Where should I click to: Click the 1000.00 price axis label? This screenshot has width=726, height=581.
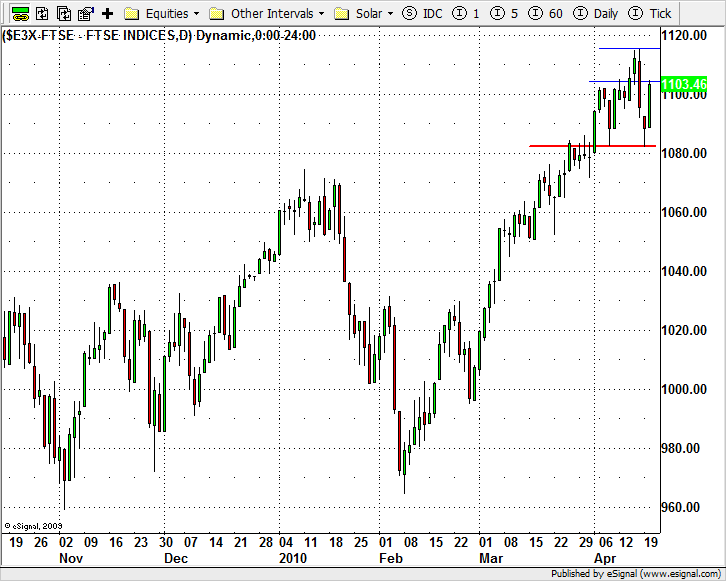click(684, 389)
